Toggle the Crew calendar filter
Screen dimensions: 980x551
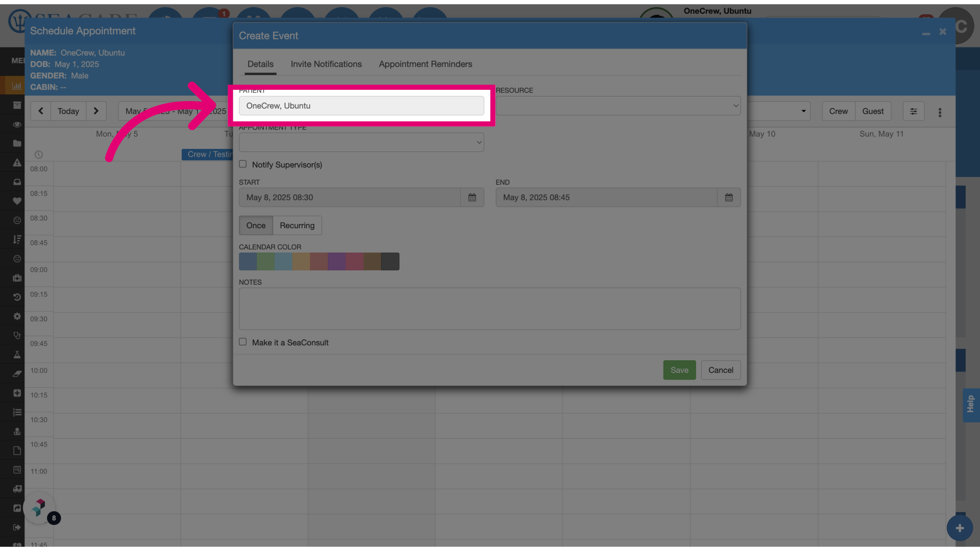[838, 111]
